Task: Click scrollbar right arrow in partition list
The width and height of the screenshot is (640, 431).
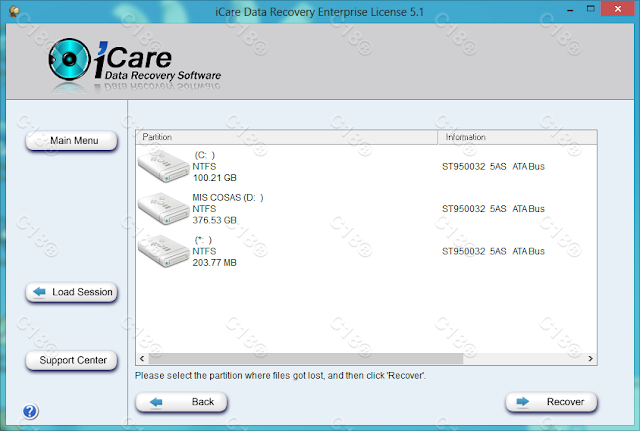Action: coord(590,358)
